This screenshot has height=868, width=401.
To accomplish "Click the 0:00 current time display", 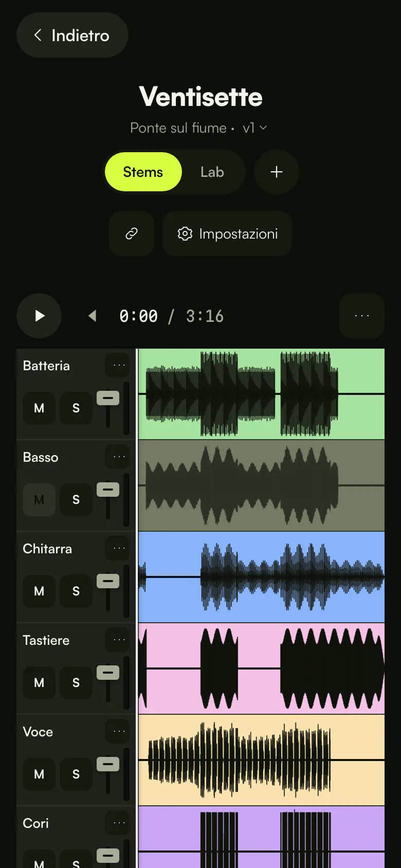I will tap(138, 316).
